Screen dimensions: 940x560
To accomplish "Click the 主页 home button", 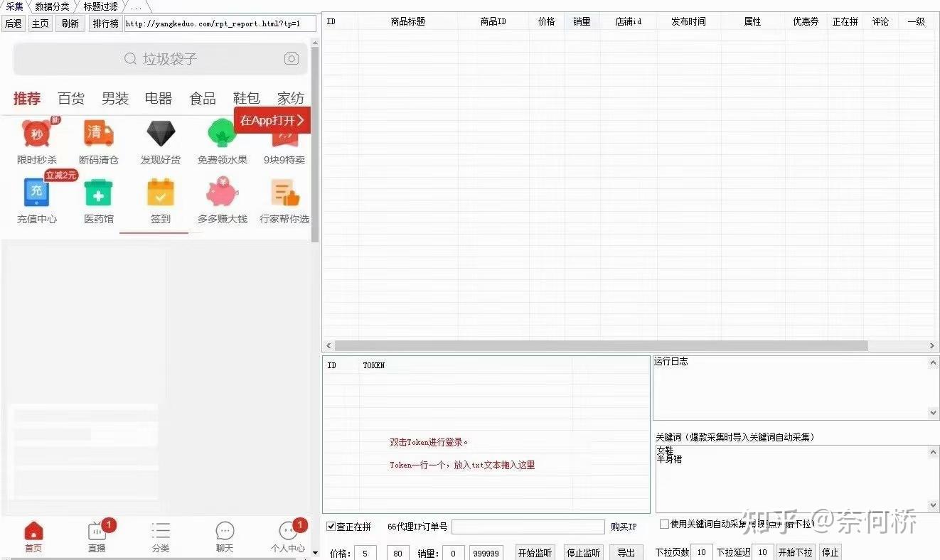I will (x=41, y=23).
